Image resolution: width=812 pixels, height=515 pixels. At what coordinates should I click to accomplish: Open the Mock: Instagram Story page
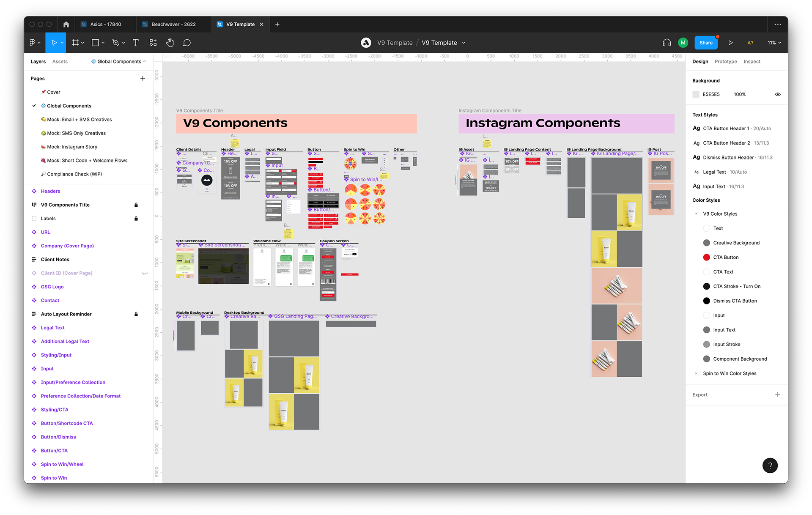72,147
